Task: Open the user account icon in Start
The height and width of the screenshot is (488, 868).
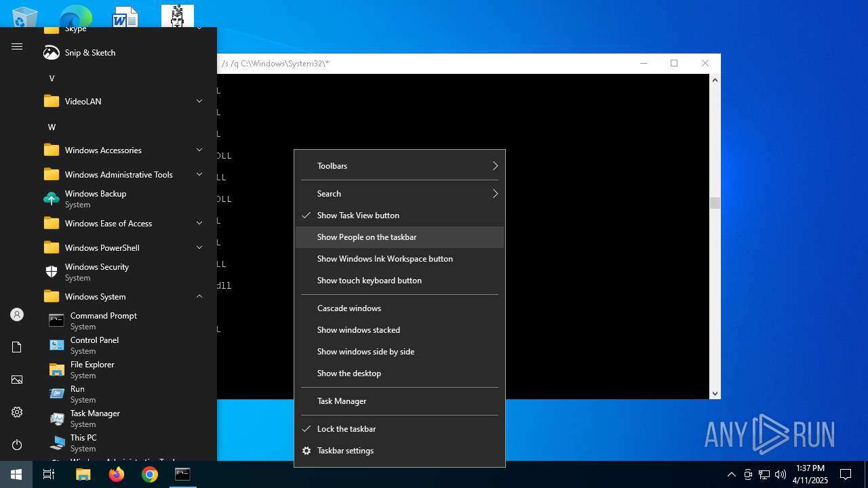Action: (x=17, y=314)
